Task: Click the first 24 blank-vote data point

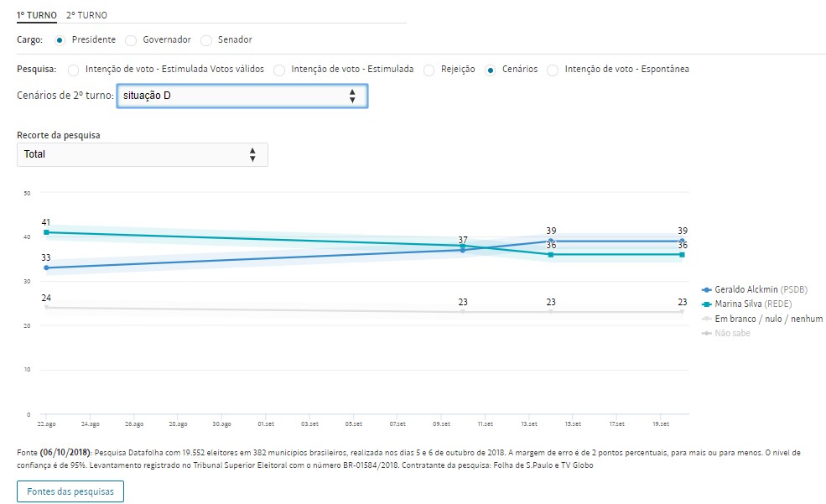Action: pos(47,307)
